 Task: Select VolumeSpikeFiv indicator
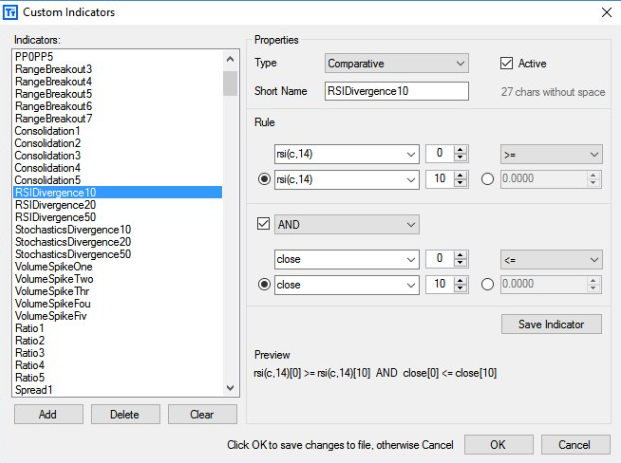(117, 316)
